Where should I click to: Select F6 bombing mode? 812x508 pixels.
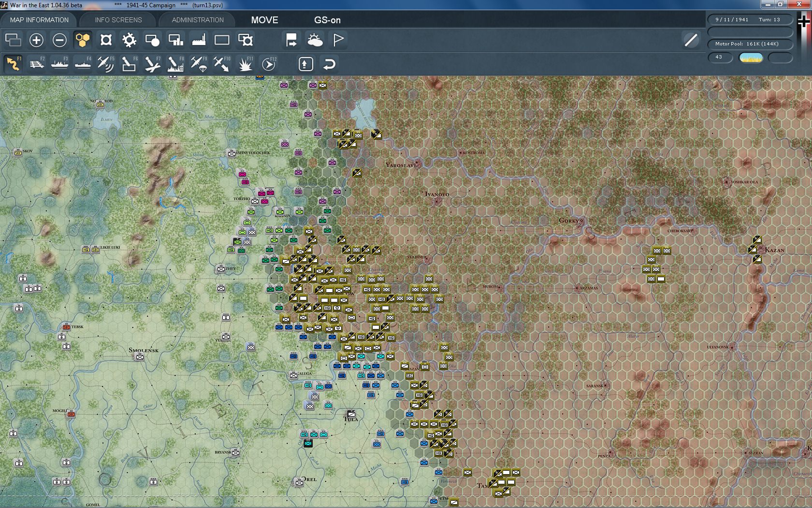[x=129, y=64]
